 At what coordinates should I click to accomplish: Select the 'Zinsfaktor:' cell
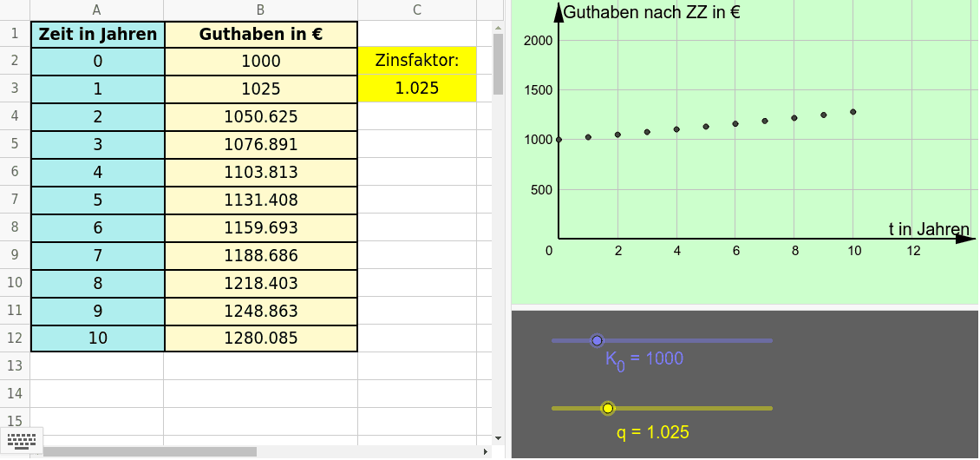[417, 61]
